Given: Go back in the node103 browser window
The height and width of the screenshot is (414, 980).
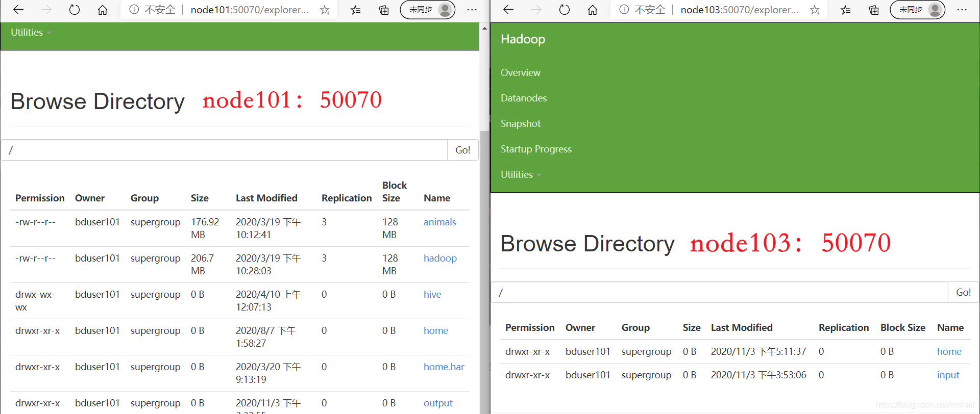Looking at the screenshot, I should click(x=508, y=10).
